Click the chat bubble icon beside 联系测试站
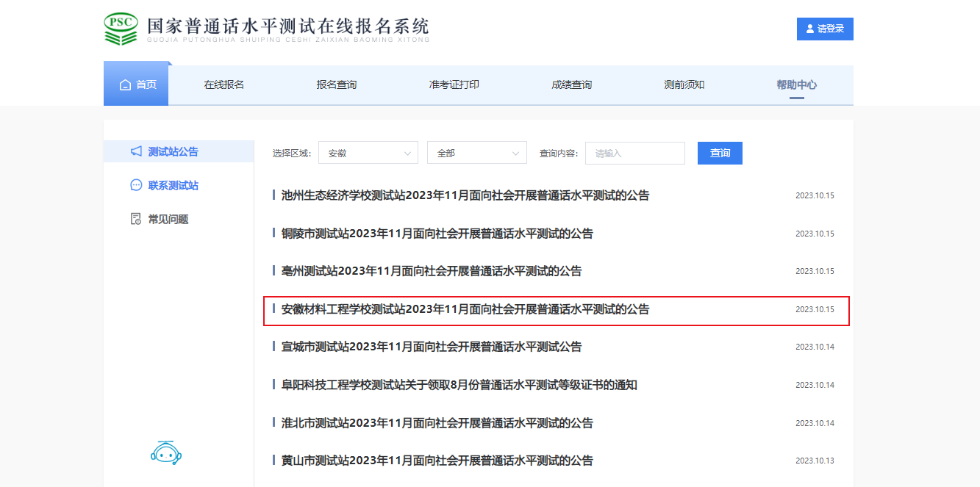Viewport: 980px width, 487px height. click(x=136, y=185)
